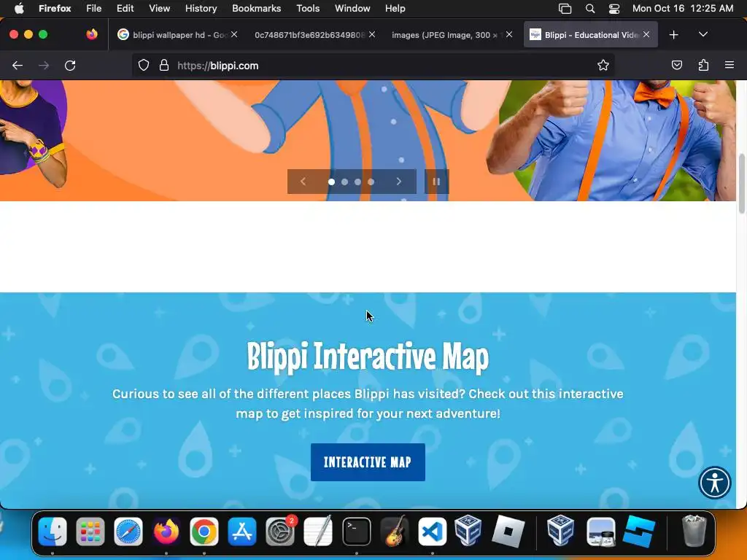
Task: Click the INTERACTIVE MAP button
Action: [368, 462]
